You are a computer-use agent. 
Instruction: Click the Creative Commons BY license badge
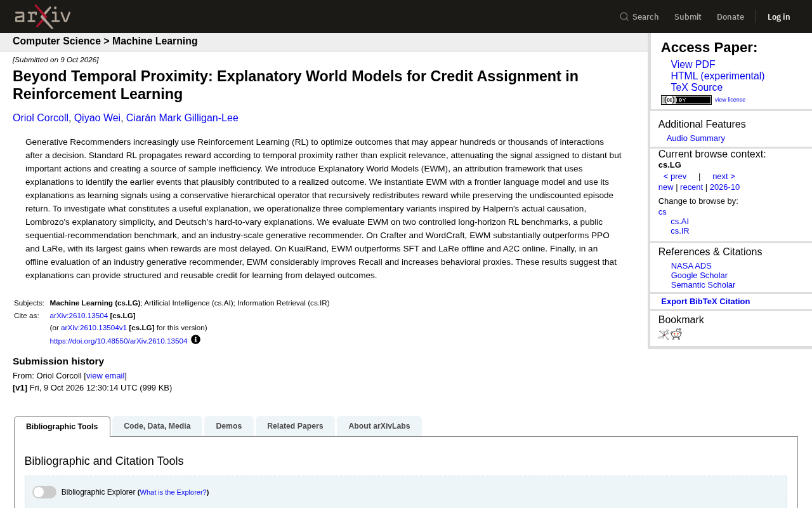[x=686, y=100]
